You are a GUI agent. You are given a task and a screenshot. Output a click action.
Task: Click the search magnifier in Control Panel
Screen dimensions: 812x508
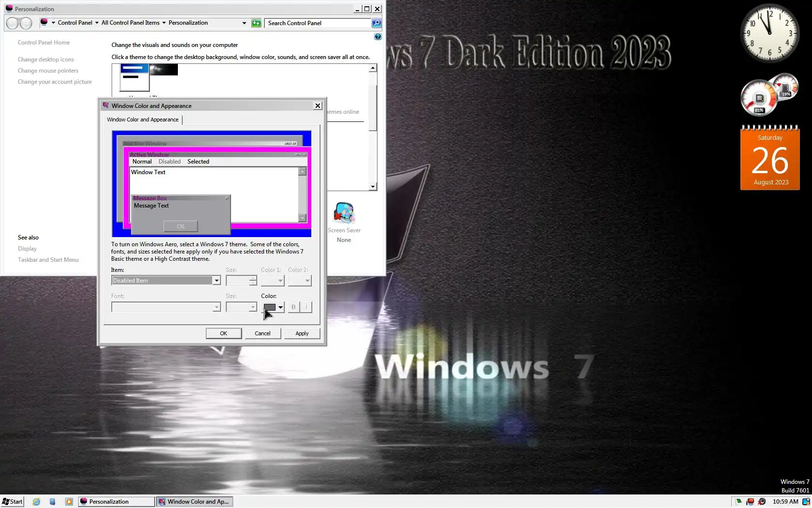(x=377, y=23)
